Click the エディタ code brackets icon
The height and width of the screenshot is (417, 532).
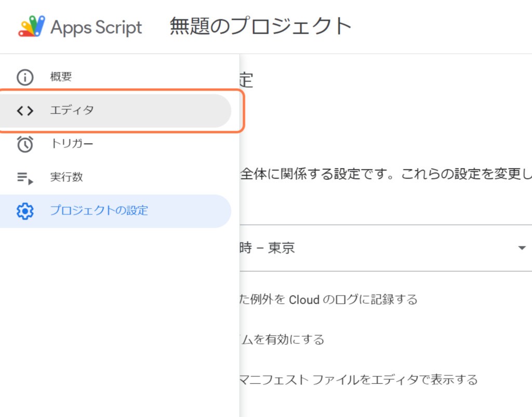25,111
